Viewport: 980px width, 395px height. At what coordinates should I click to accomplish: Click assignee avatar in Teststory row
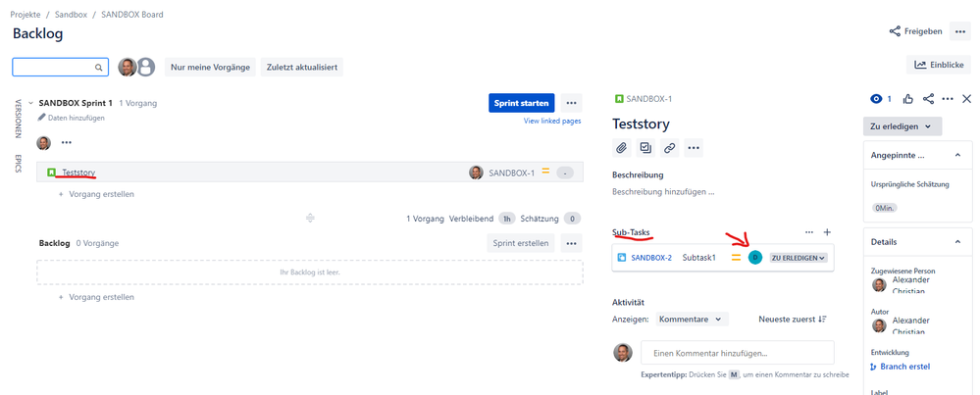476,173
